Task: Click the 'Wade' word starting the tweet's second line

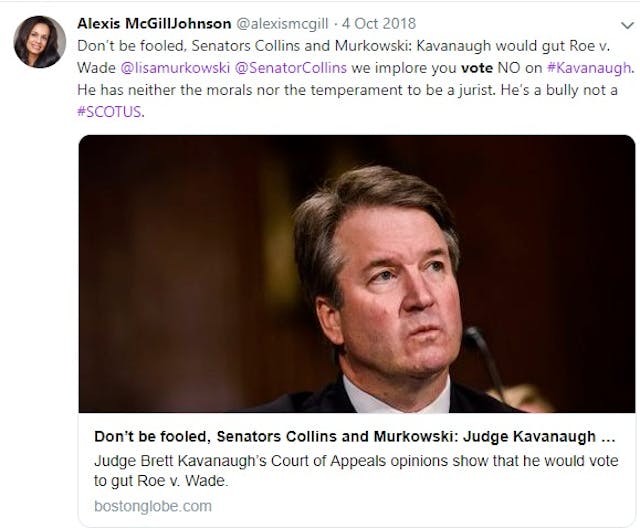Action: (x=98, y=68)
